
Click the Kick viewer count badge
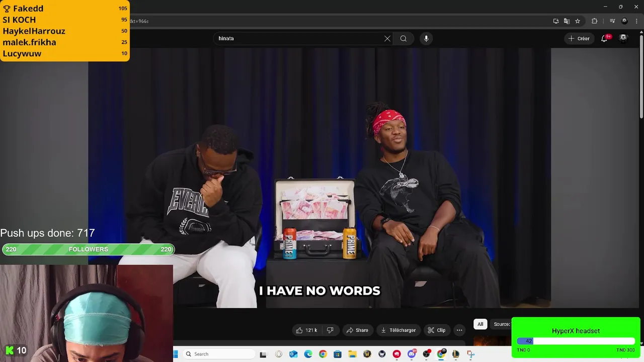pos(15,350)
